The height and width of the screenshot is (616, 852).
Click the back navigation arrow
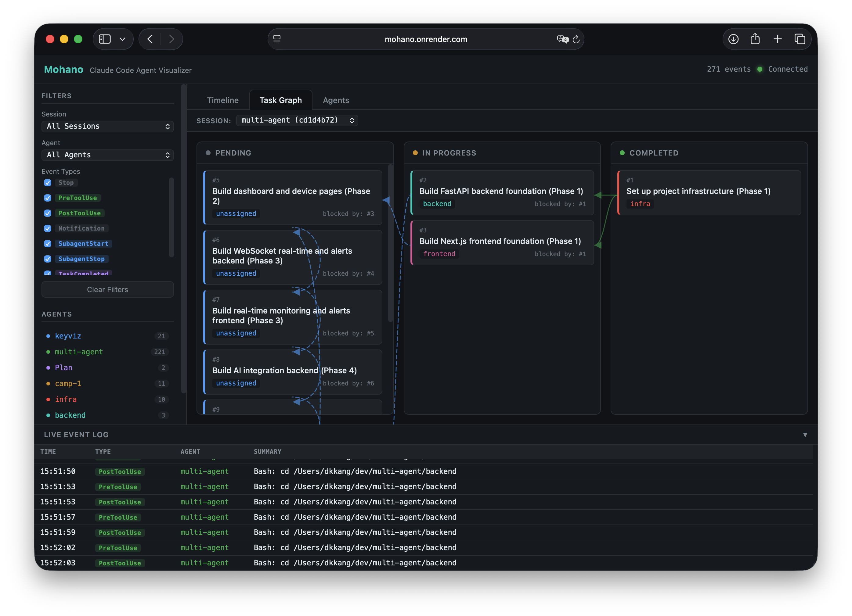tap(150, 39)
